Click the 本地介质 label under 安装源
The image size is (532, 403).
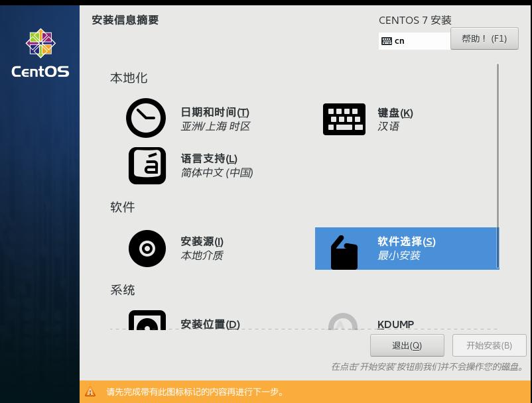pos(202,255)
